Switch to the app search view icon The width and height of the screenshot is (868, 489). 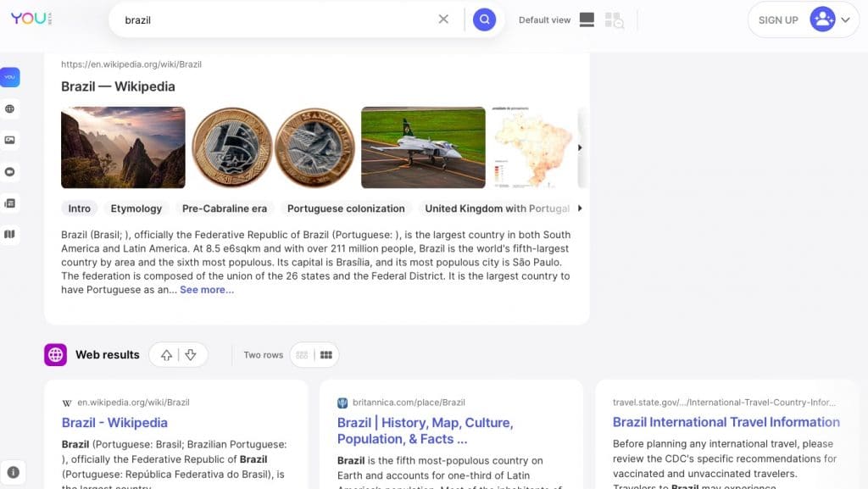tap(614, 19)
